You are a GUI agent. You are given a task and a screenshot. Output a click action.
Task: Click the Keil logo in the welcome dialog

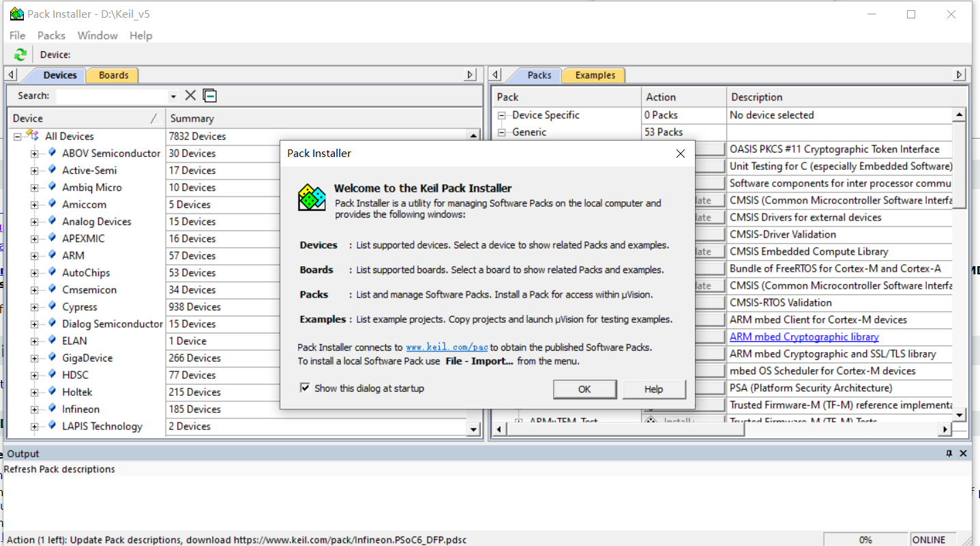312,197
